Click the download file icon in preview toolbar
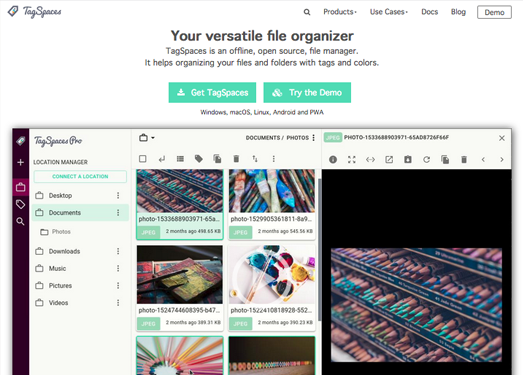Screen dimensions: 523x375 coord(408,159)
